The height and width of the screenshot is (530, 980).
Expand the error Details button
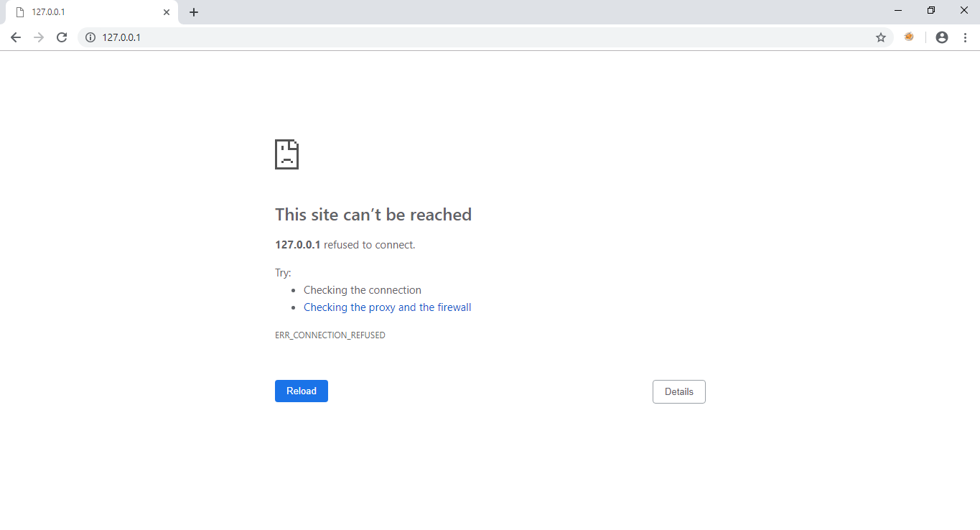[x=678, y=392]
